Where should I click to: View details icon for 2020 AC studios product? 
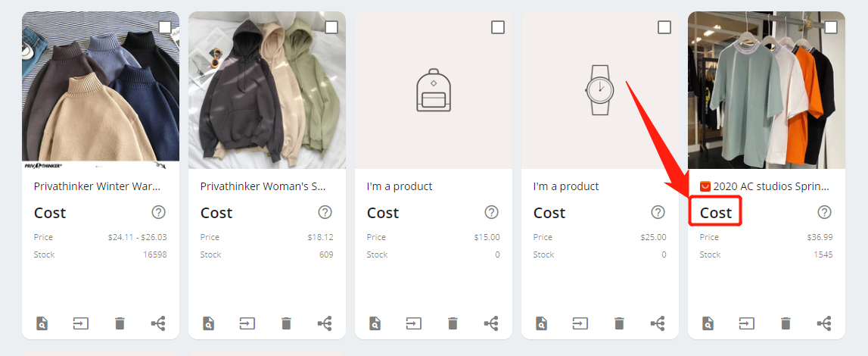(x=708, y=323)
